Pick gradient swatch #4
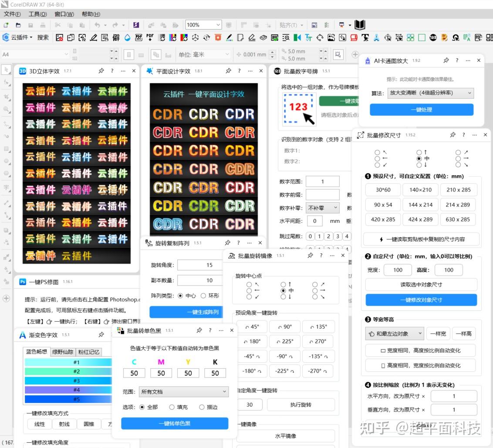This screenshot has width=493, height=448. click(68, 390)
